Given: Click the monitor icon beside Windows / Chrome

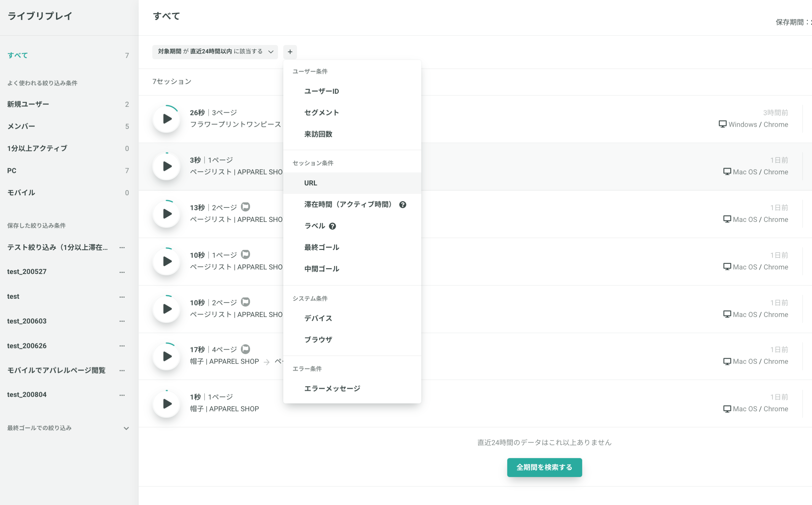Looking at the screenshot, I should click(722, 124).
